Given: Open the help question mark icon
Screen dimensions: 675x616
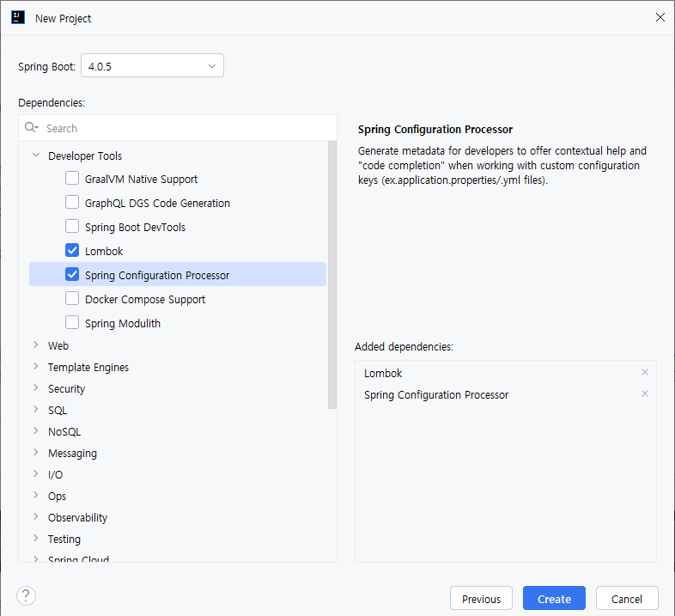Looking at the screenshot, I should click(26, 595).
